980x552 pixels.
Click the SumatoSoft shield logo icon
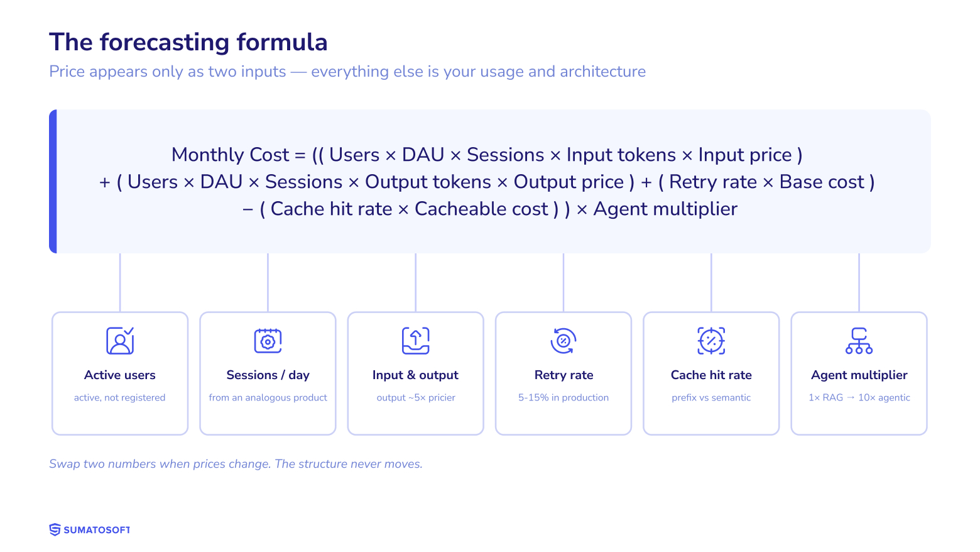click(55, 530)
